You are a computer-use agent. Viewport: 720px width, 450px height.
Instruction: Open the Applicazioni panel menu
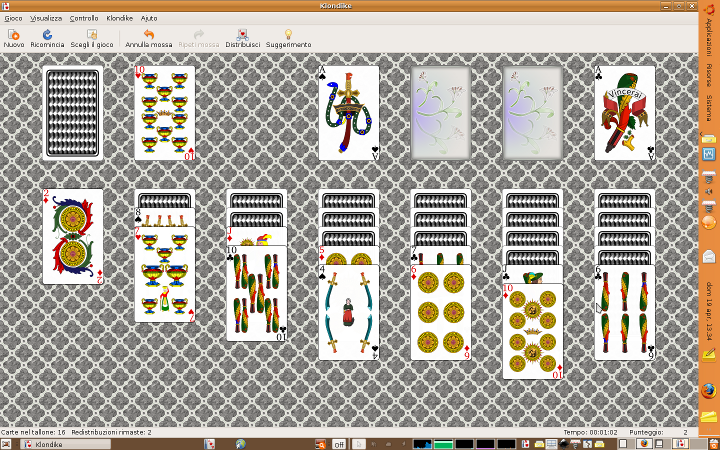tap(709, 37)
